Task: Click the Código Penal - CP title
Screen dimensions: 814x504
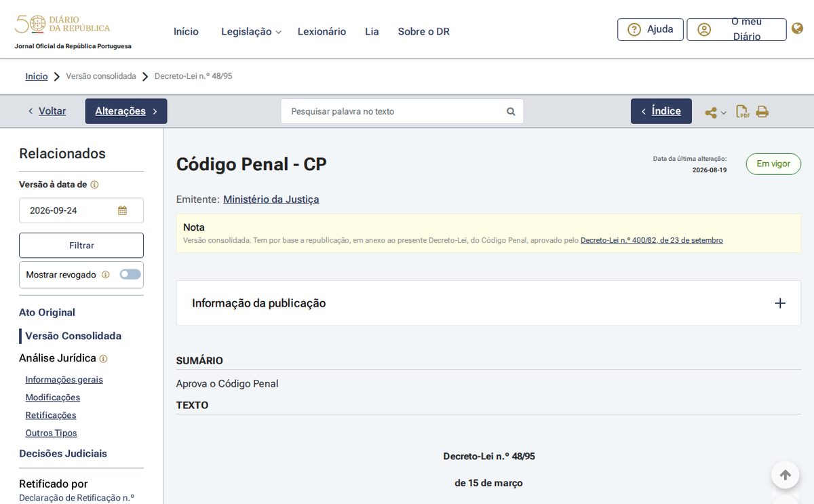Action: coord(252,164)
